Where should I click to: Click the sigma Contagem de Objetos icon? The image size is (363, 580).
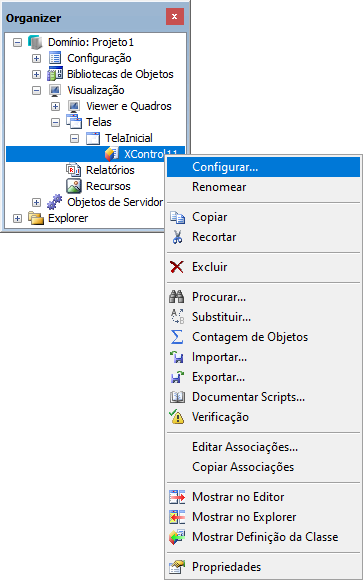[x=177, y=337]
